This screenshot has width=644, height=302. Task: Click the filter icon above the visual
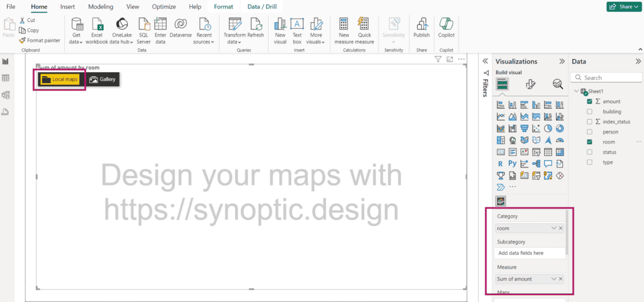[x=438, y=59]
